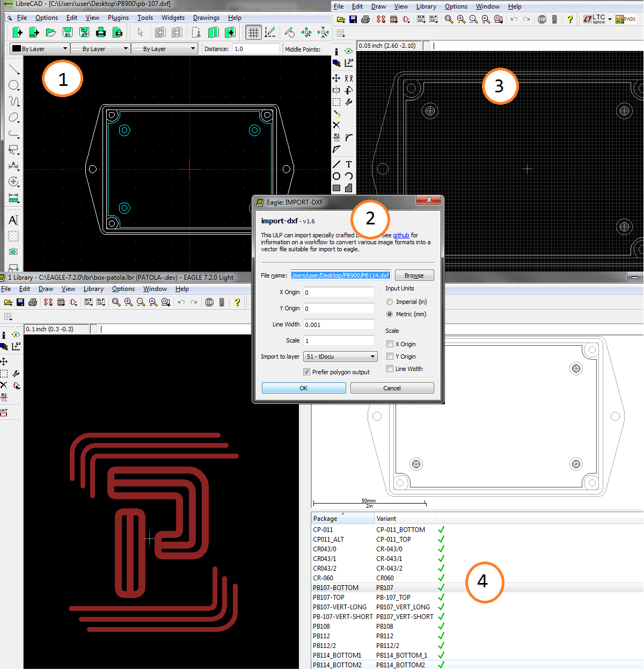Check Scale Line Width checkbox
The width and height of the screenshot is (644, 670).
tap(390, 369)
